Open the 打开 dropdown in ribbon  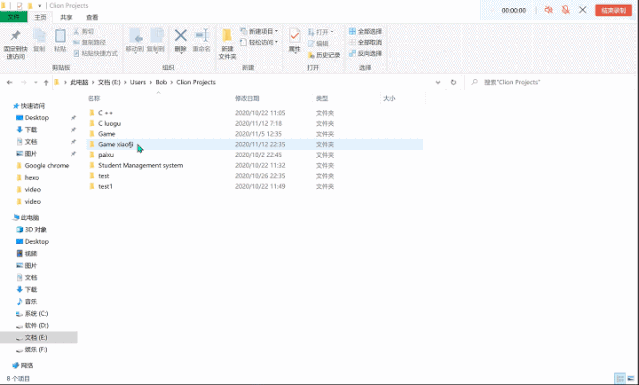pyautogui.click(x=321, y=32)
